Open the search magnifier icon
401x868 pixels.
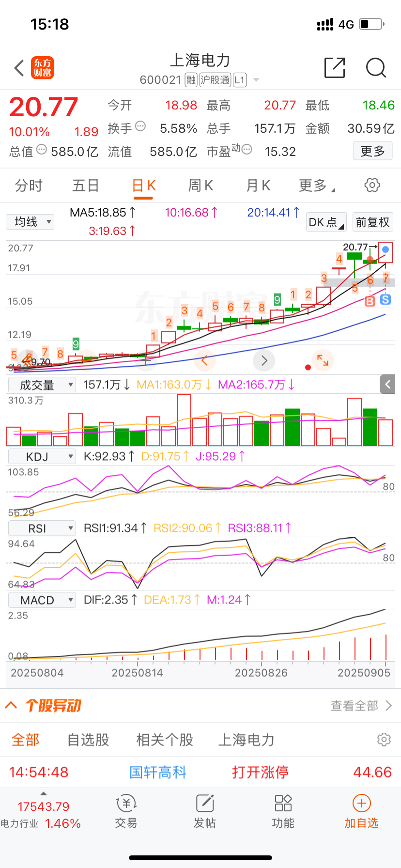tap(376, 68)
